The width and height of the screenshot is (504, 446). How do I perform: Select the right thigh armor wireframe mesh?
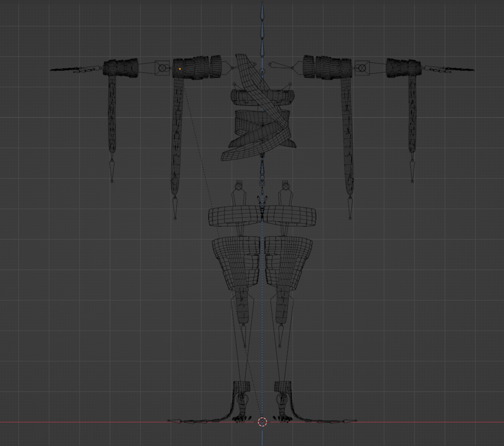288,263
